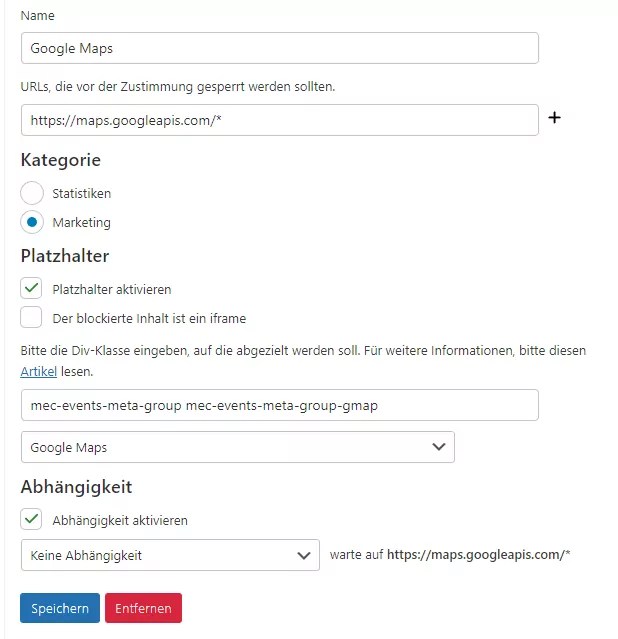
Task: Click the mec-events-meta-group Div class field
Action: point(279,405)
